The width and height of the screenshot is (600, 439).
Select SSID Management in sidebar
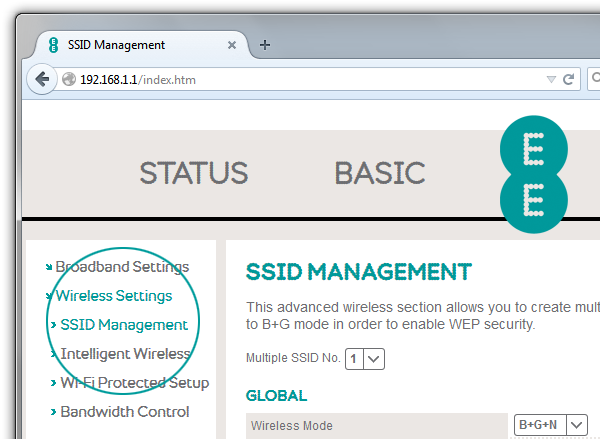click(124, 325)
